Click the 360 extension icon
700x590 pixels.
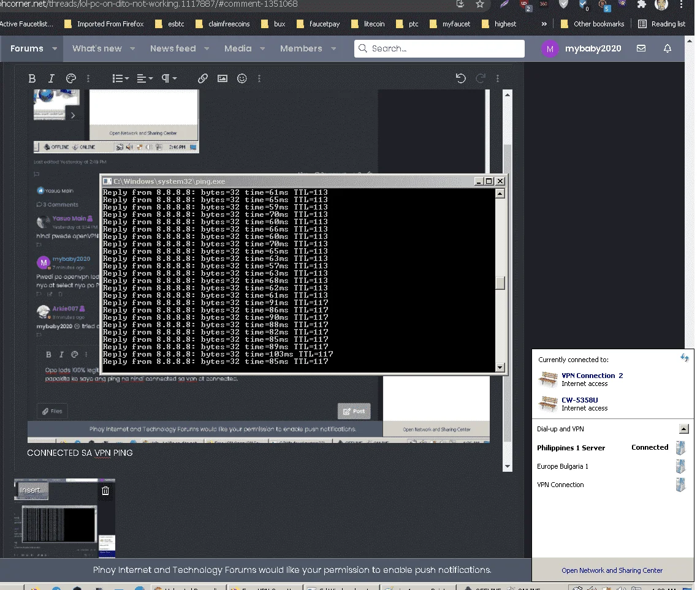(x=543, y=4)
